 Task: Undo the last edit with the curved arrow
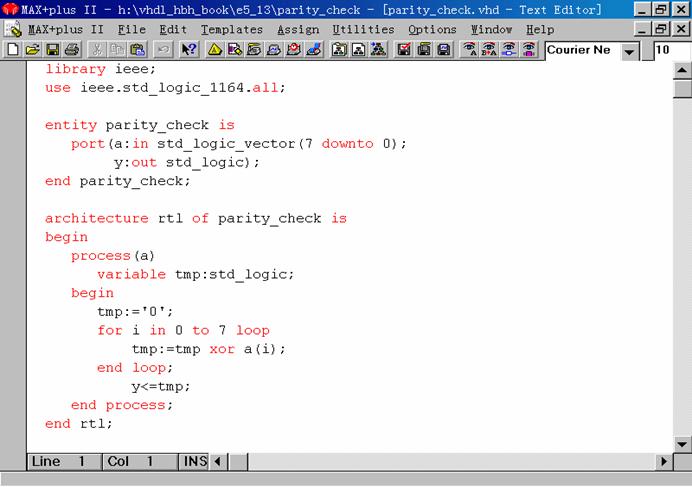163,49
